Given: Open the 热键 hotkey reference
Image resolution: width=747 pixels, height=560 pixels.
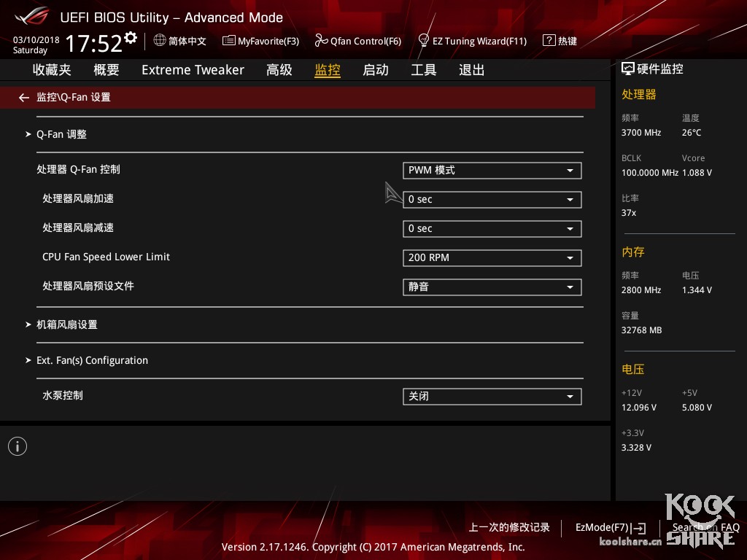Looking at the screenshot, I should point(560,41).
